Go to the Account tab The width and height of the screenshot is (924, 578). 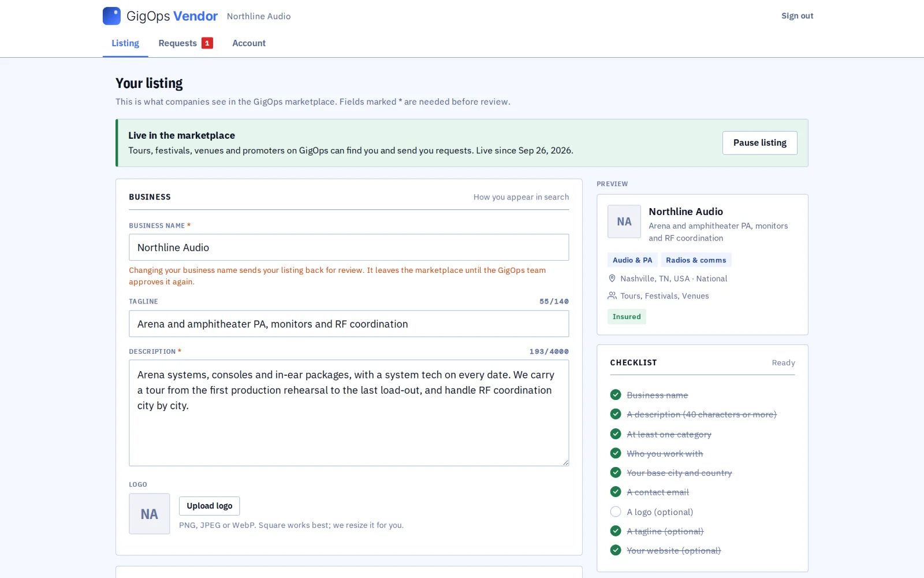pyautogui.click(x=249, y=43)
